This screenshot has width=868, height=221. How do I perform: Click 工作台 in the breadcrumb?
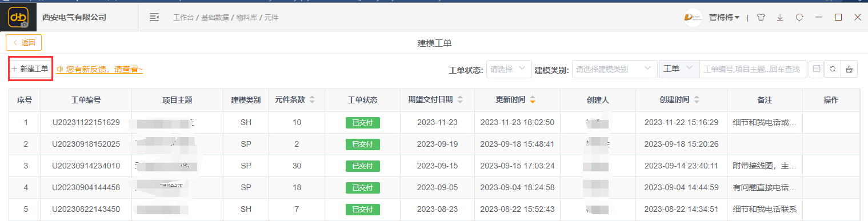pyautogui.click(x=183, y=18)
